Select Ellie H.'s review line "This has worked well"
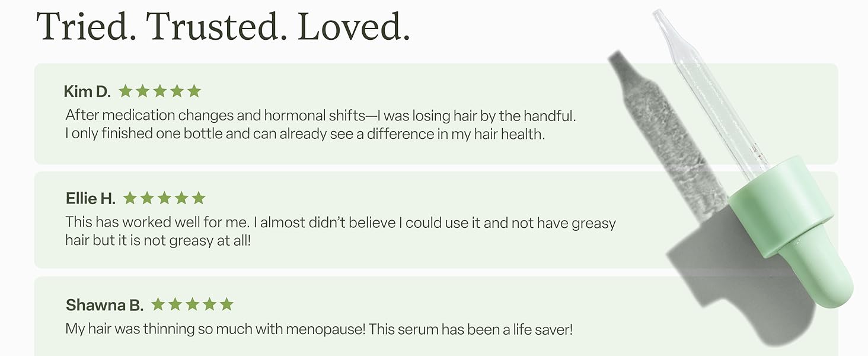868x356 pixels. (340, 223)
